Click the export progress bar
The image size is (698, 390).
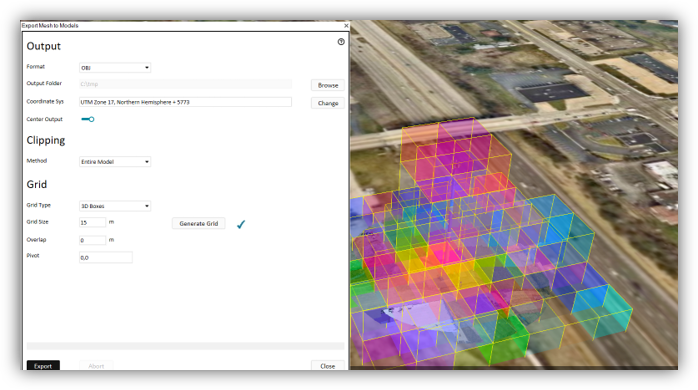point(185,346)
